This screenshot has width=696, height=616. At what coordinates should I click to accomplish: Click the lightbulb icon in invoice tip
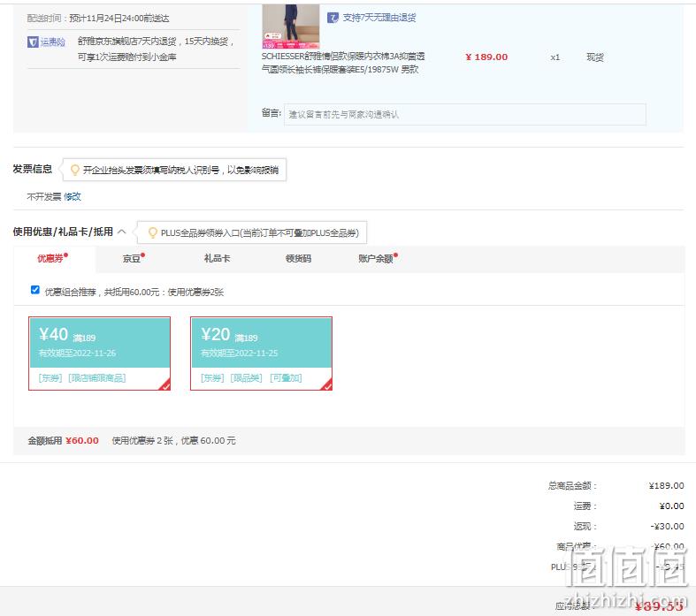[75, 170]
